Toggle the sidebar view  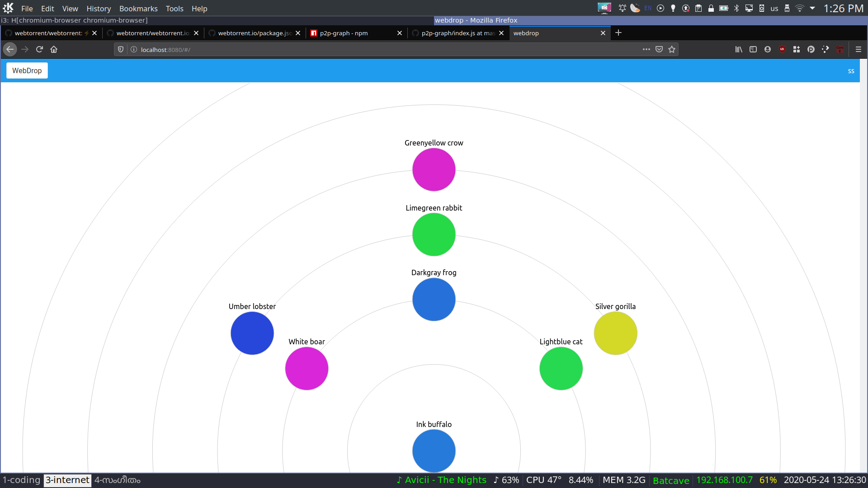[753, 49]
